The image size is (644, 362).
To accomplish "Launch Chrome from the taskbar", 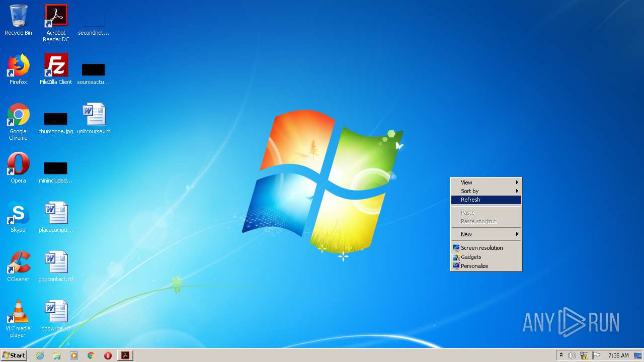I will pyautogui.click(x=91, y=355).
